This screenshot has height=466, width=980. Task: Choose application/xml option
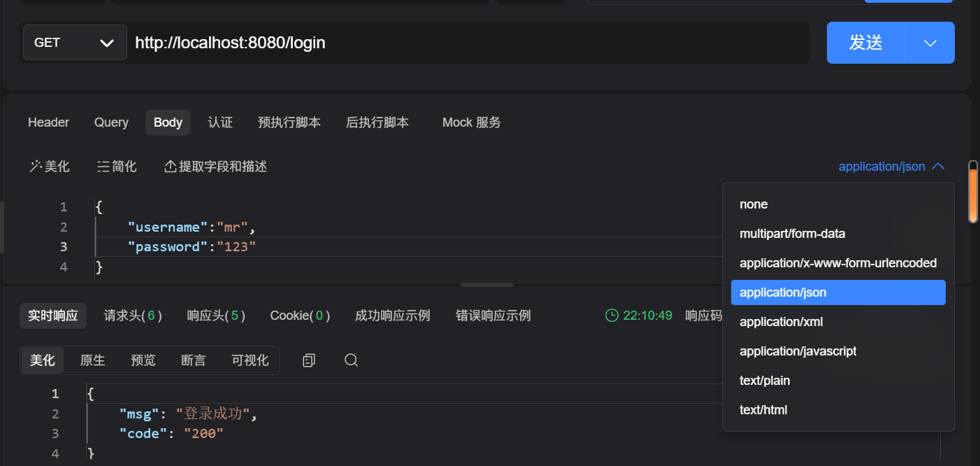point(838,322)
